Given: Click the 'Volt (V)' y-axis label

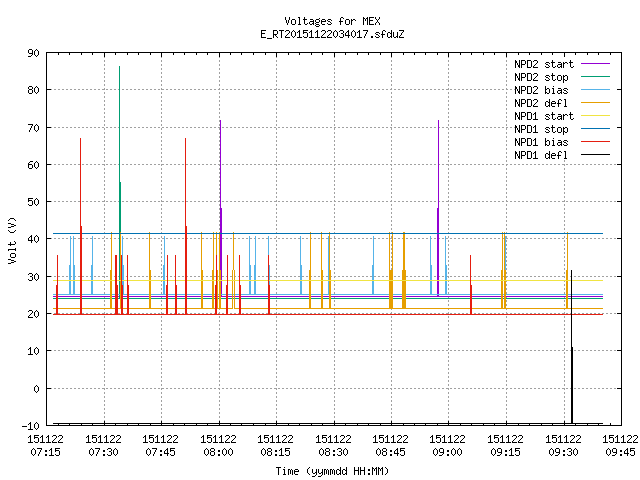Looking at the screenshot, I should coord(12,240).
